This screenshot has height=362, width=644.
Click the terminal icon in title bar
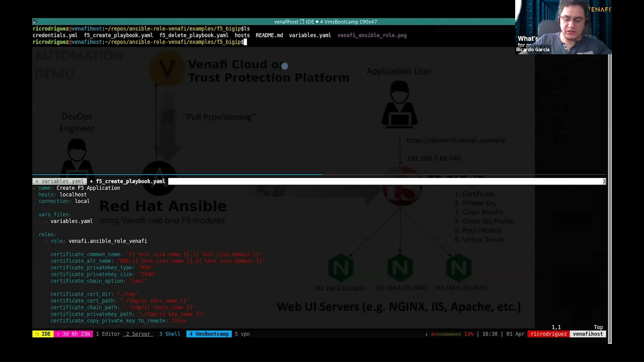[35, 22]
